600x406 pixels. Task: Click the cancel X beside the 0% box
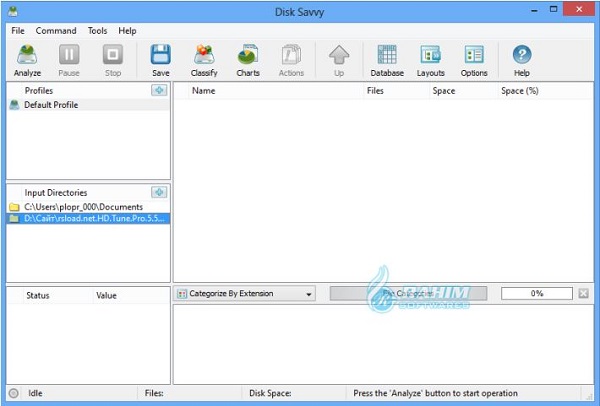[583, 293]
